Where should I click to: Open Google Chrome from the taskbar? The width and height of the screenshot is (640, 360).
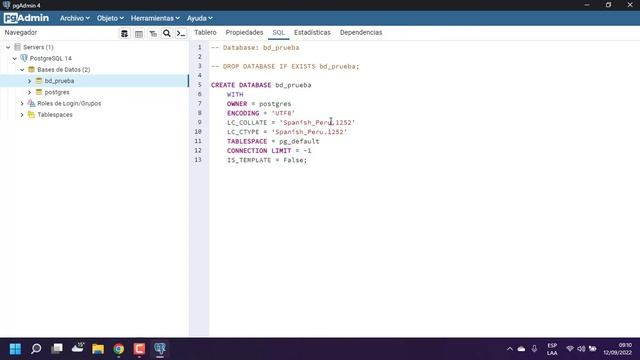tap(119, 349)
